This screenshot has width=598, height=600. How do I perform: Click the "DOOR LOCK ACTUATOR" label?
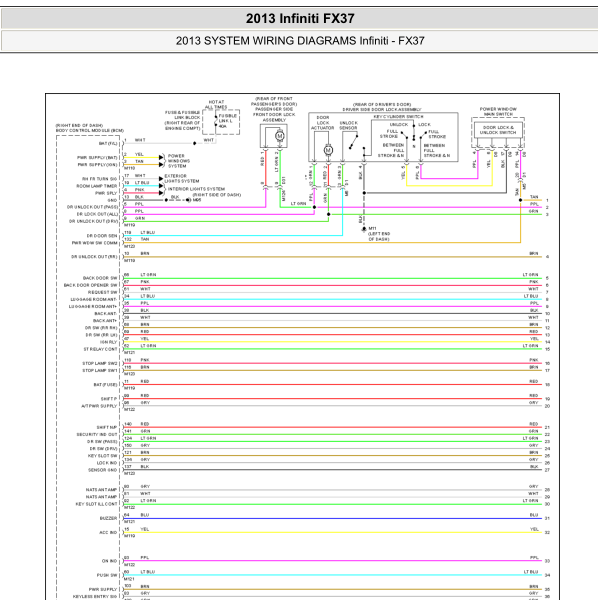pyautogui.click(x=323, y=122)
